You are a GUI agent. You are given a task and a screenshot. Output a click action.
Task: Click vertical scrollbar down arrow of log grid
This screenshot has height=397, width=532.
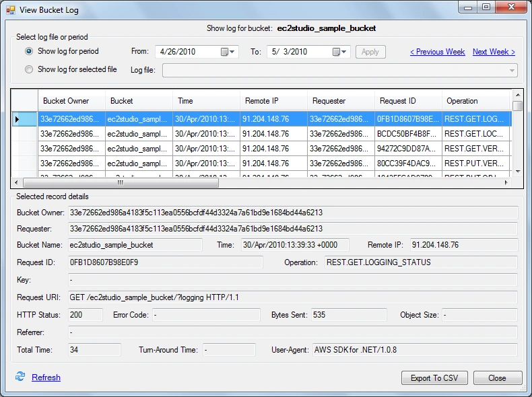pos(517,171)
